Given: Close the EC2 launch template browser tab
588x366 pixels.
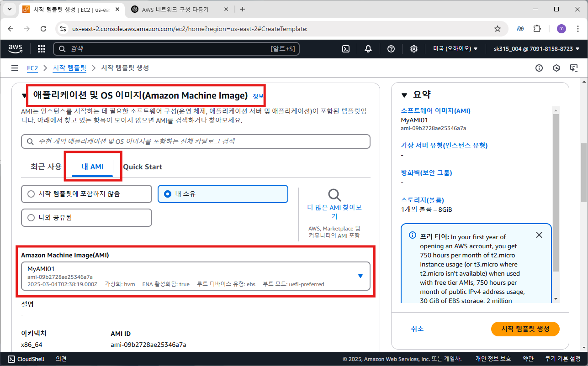Looking at the screenshot, I should [118, 9].
